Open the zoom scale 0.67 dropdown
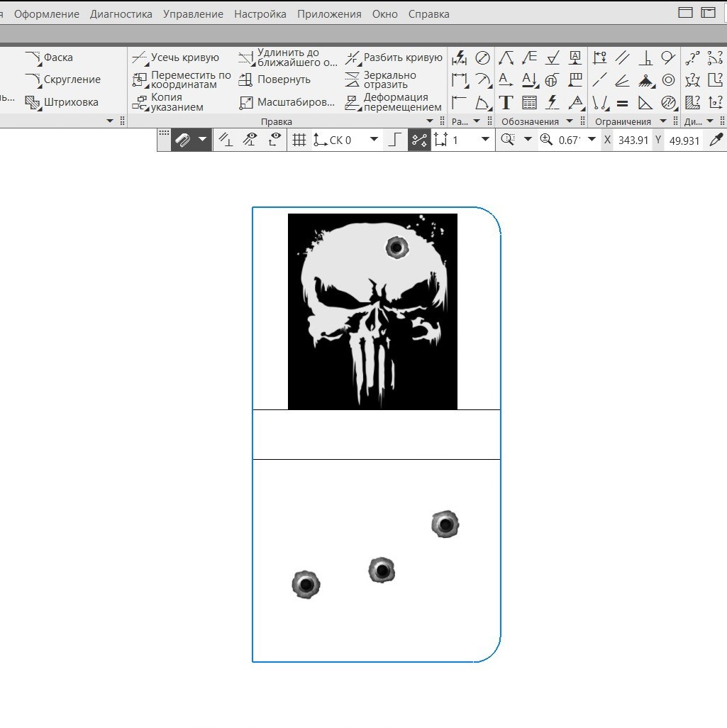The image size is (727, 728). point(591,140)
